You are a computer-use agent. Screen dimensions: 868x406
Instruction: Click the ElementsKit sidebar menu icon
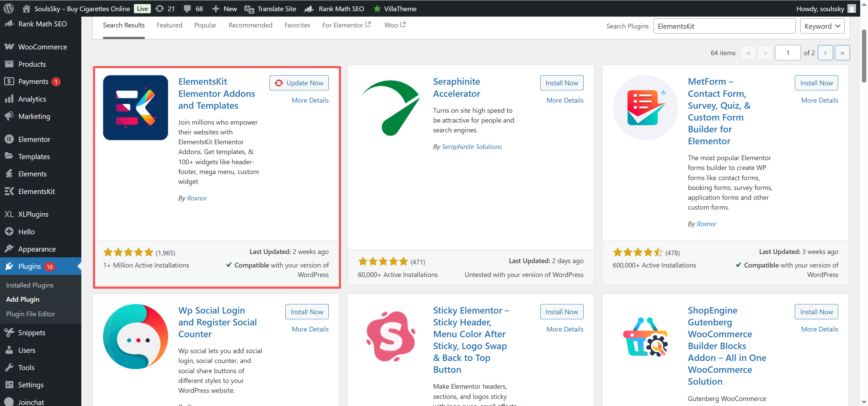pos(9,191)
